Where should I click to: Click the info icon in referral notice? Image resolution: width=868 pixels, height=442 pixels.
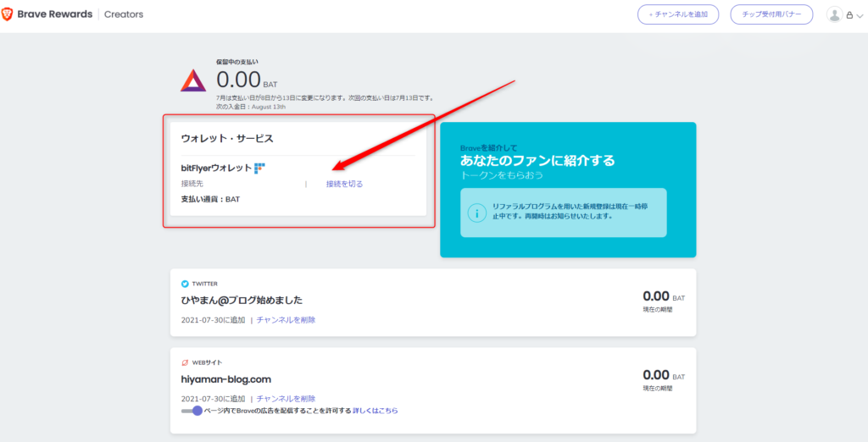tap(478, 213)
